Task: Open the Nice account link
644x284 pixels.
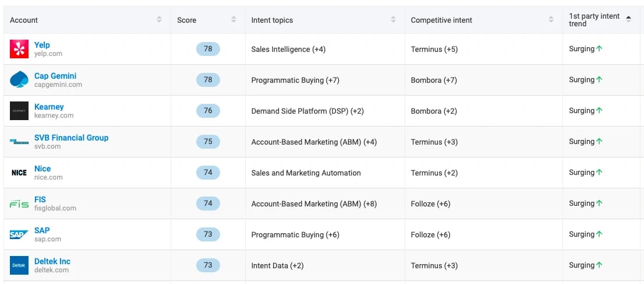Action: tap(43, 169)
